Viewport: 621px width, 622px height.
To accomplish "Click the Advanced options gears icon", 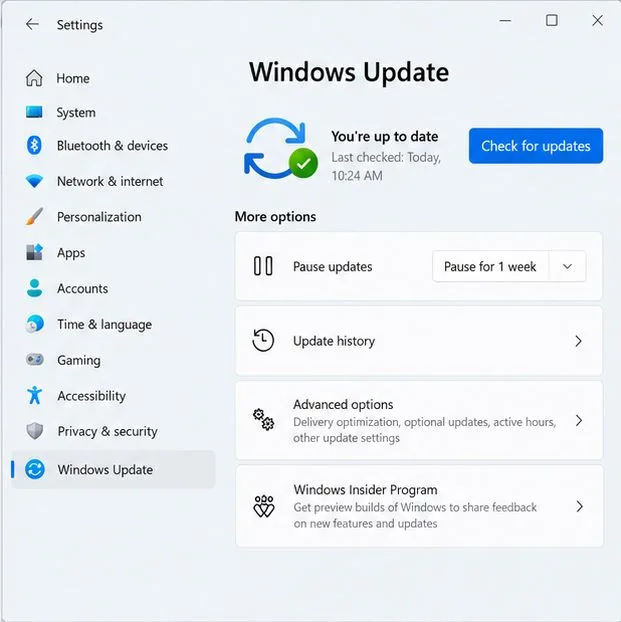I will point(263,420).
